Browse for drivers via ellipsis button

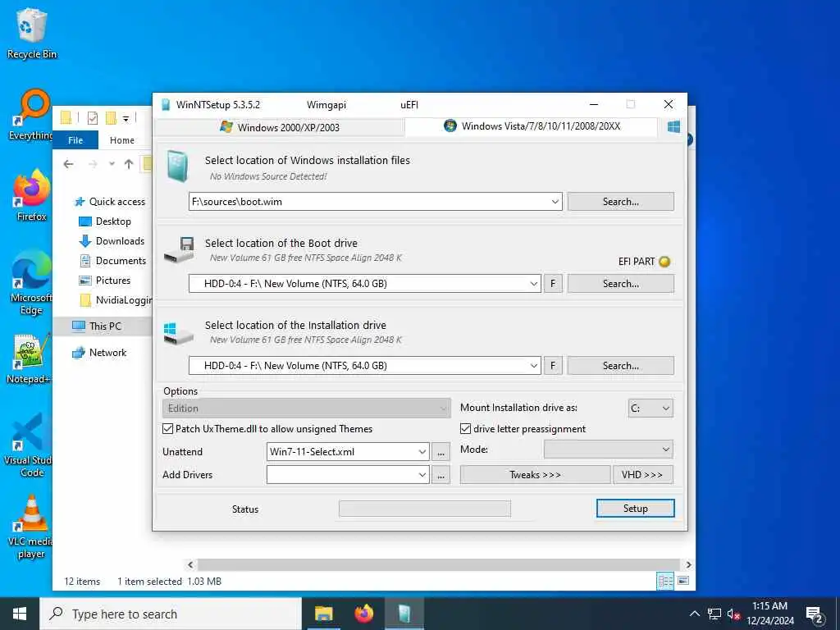[x=441, y=475]
